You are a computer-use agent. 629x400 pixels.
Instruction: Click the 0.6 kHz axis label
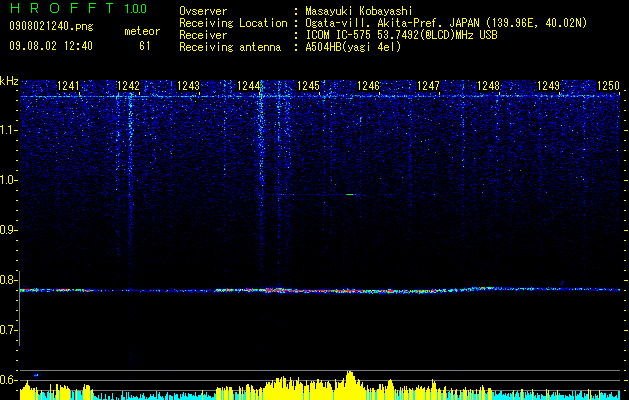[9, 380]
